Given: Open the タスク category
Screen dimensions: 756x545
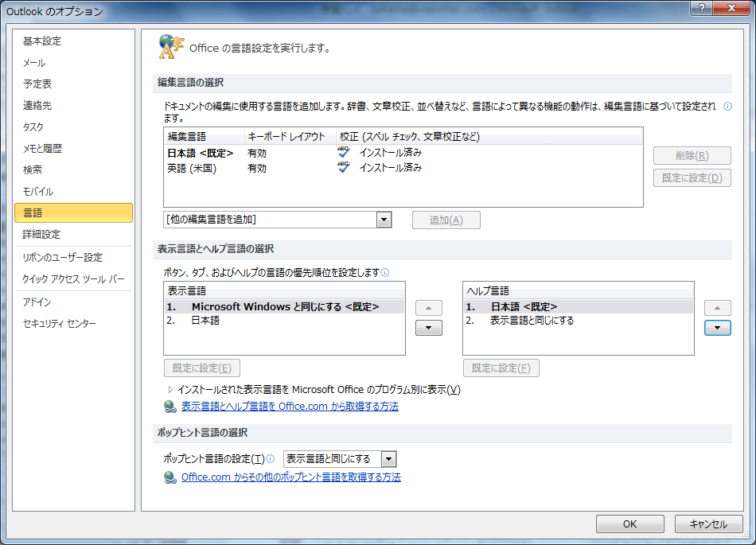Looking at the screenshot, I should click(73, 127).
